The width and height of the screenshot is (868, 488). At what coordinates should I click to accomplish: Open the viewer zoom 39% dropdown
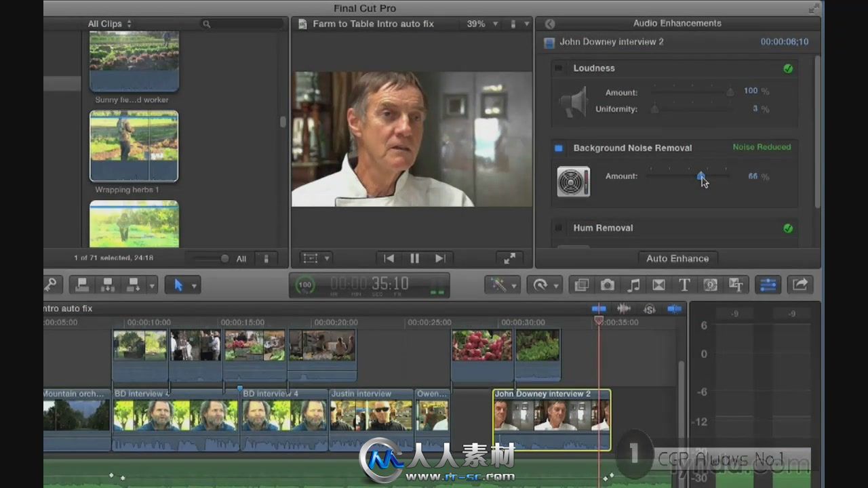pyautogui.click(x=482, y=24)
